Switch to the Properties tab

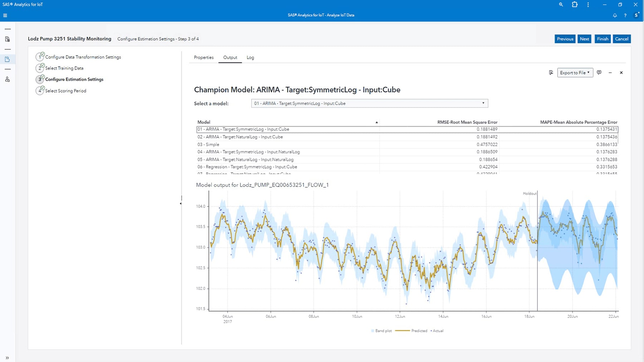[203, 57]
